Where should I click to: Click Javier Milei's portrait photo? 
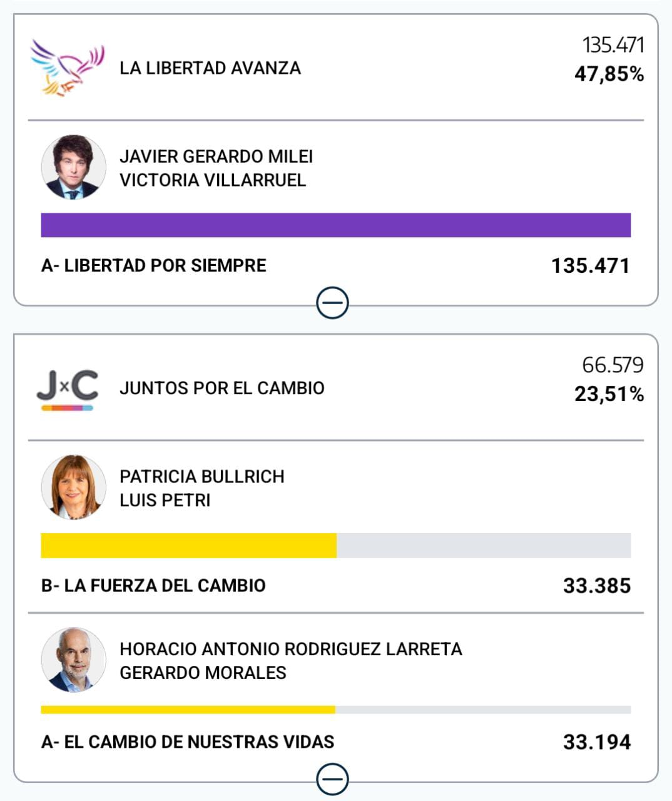(x=73, y=167)
